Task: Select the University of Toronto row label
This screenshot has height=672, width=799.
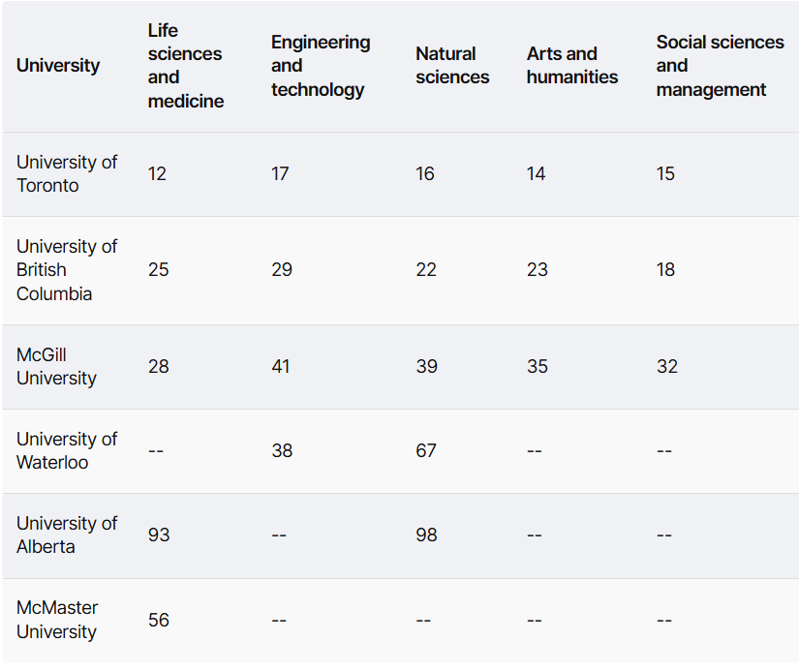Action: tap(67, 174)
